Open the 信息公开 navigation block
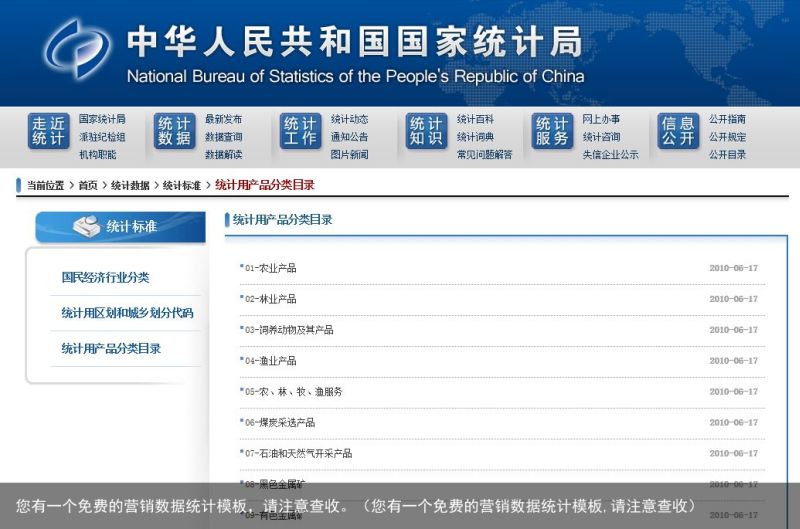Screen dimensions: 800x529 [x=678, y=131]
